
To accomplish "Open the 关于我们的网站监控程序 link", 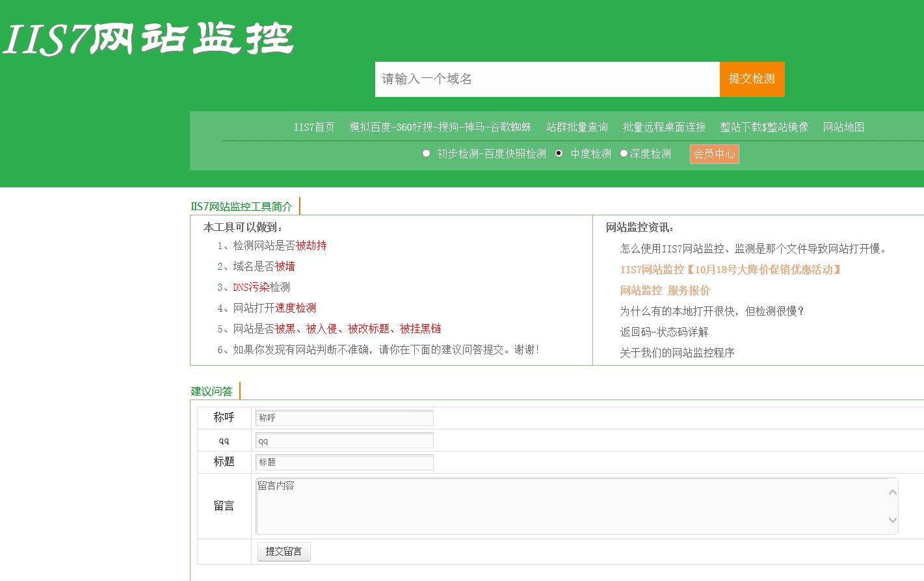I will 677,353.
